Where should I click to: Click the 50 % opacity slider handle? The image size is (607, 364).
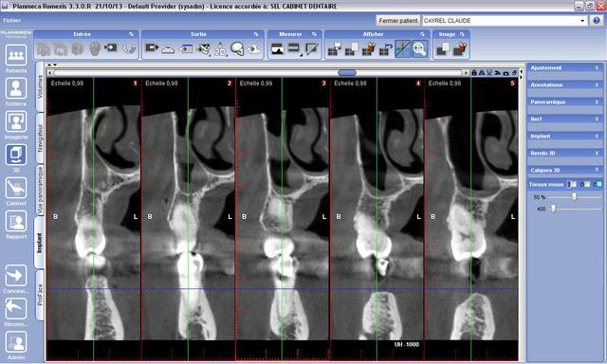(x=575, y=197)
